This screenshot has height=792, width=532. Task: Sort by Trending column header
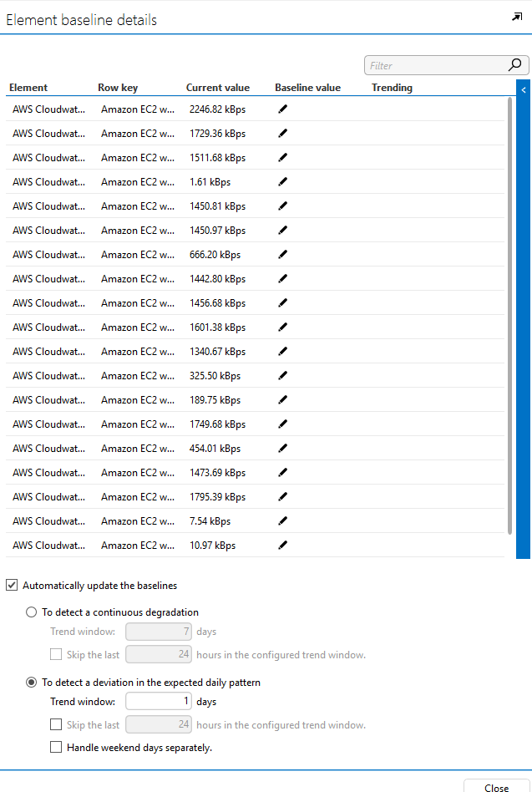393,88
